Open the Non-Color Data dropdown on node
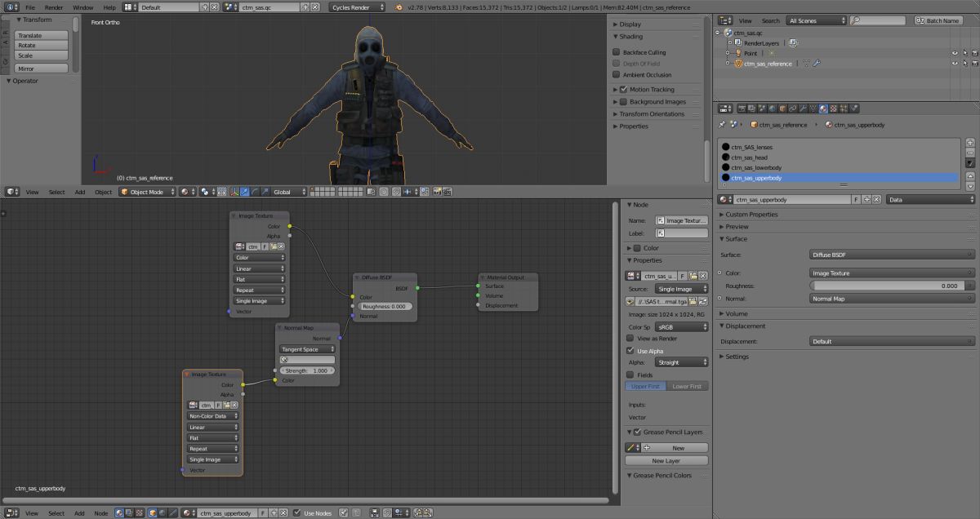 [x=213, y=416]
